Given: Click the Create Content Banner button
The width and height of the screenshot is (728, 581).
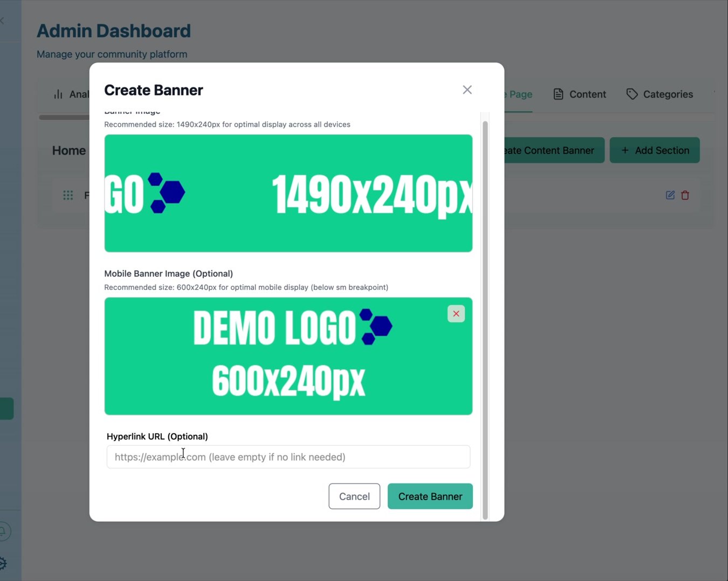Looking at the screenshot, I should (x=554, y=150).
